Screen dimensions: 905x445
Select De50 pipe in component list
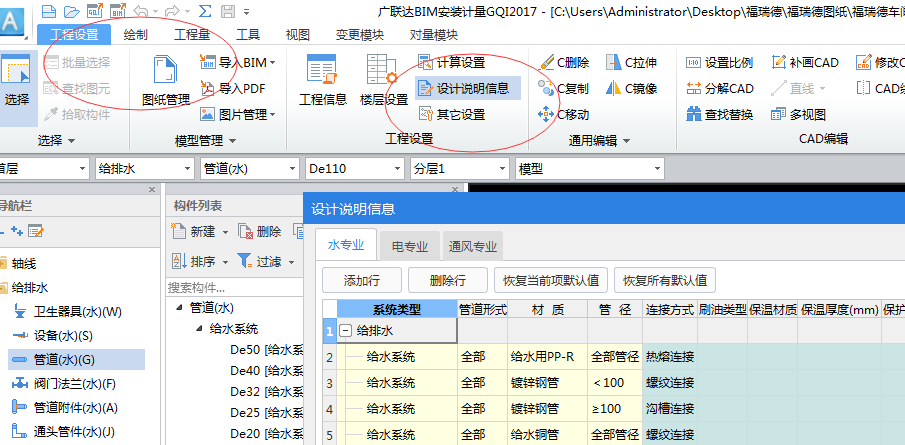[x=266, y=349]
